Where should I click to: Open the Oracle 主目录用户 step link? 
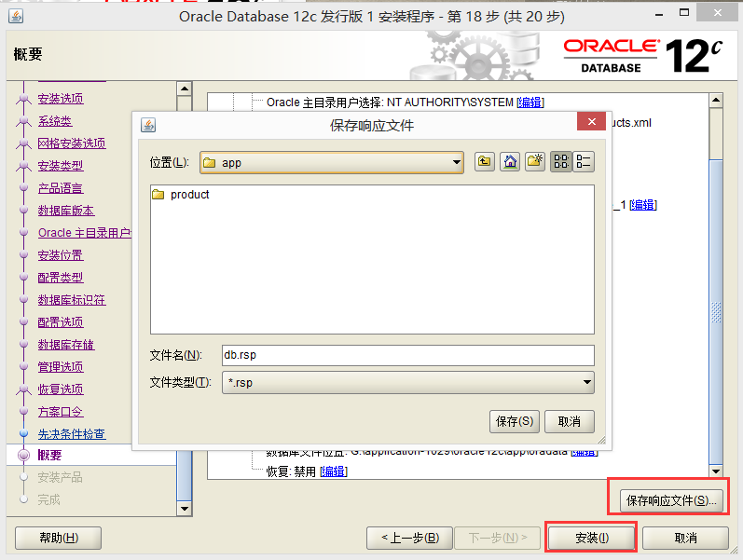pyautogui.click(x=85, y=233)
